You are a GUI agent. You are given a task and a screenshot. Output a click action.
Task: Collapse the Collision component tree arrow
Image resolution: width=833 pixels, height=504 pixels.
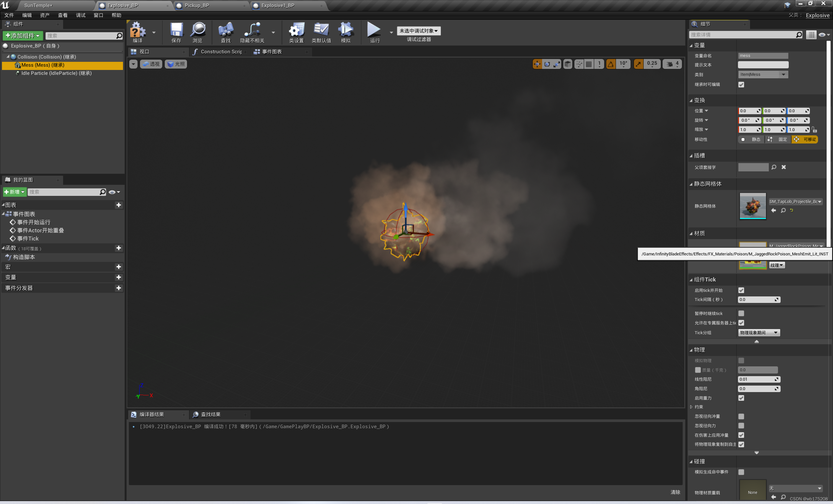tap(8, 57)
